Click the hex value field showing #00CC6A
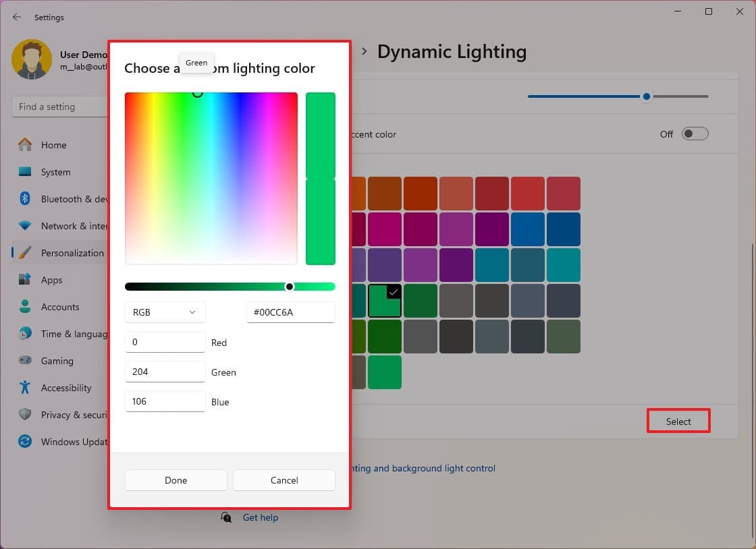Screen dimensions: 756x549 point(290,312)
